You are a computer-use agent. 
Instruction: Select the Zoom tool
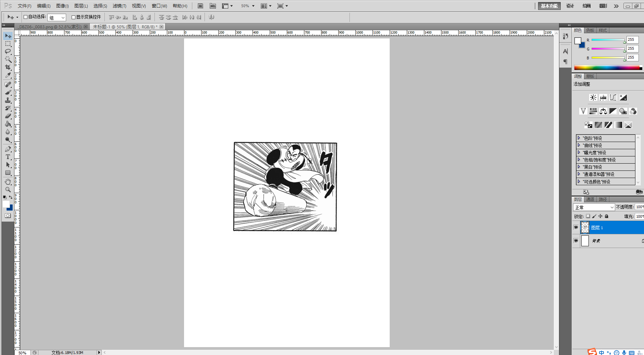click(8, 190)
